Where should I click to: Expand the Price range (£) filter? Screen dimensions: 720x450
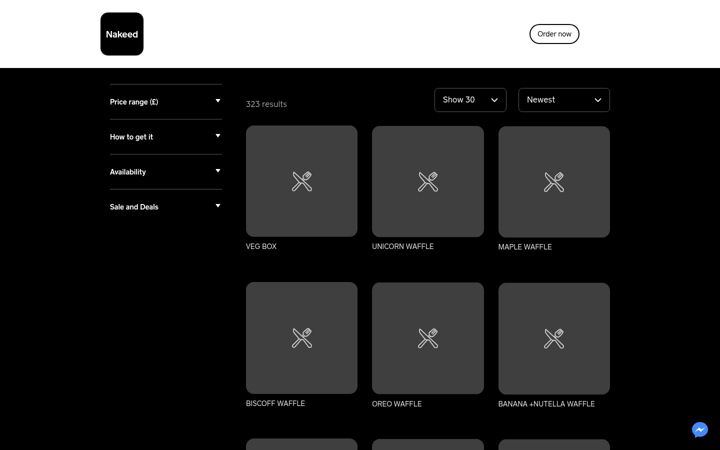click(166, 102)
